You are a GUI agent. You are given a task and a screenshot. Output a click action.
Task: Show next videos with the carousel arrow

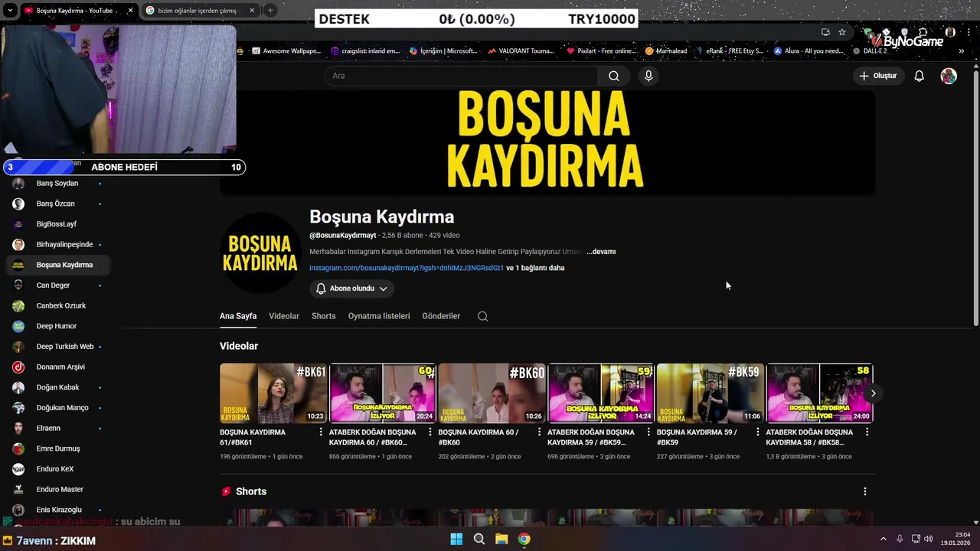click(873, 393)
